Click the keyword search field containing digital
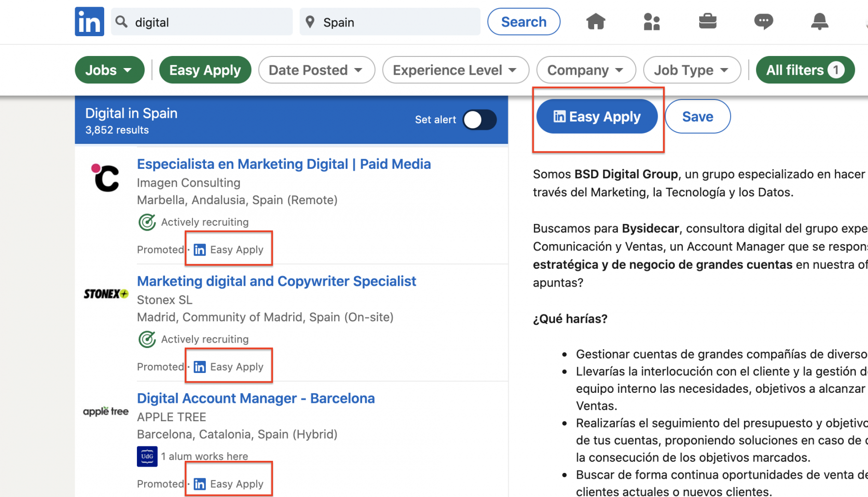Image resolution: width=868 pixels, height=497 pixels. (202, 22)
